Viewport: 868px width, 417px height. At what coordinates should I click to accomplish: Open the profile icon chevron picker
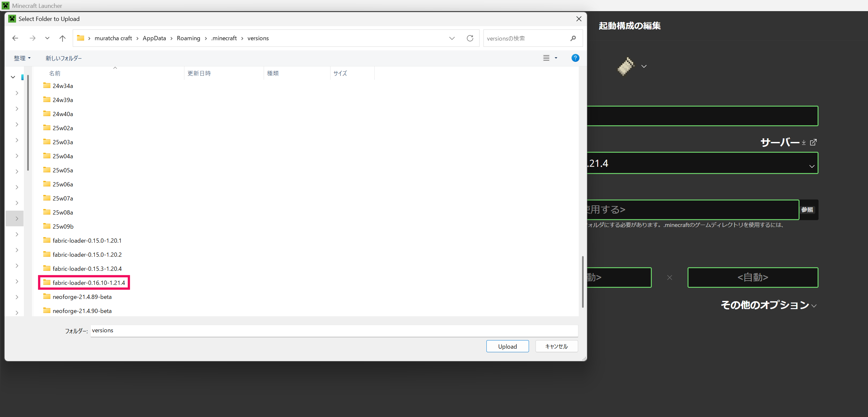click(644, 66)
